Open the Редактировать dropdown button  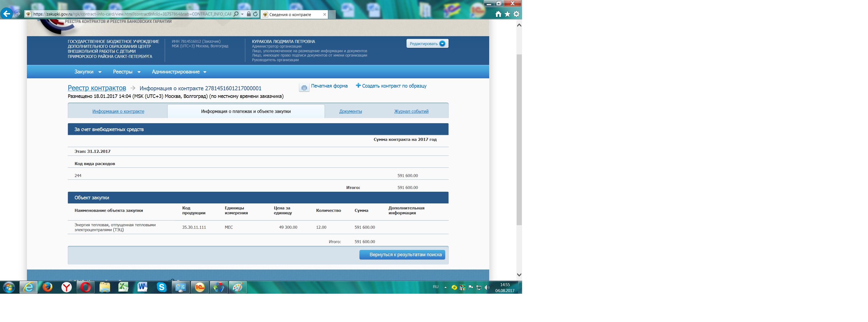tap(427, 44)
